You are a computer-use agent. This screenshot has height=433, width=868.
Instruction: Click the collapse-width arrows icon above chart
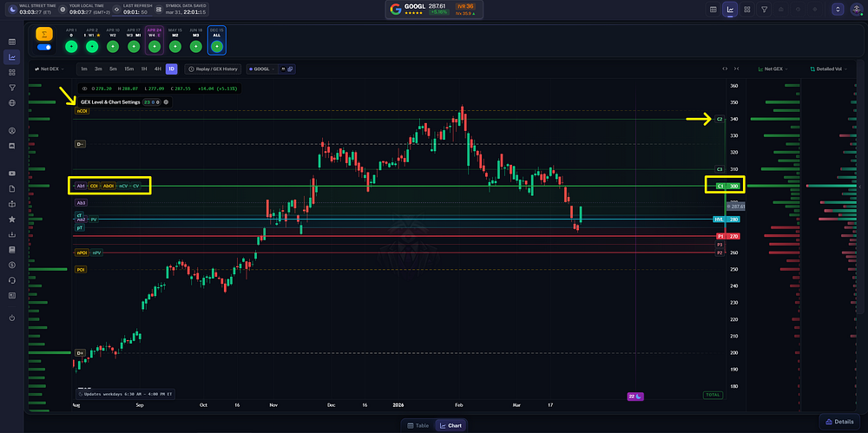click(x=736, y=69)
